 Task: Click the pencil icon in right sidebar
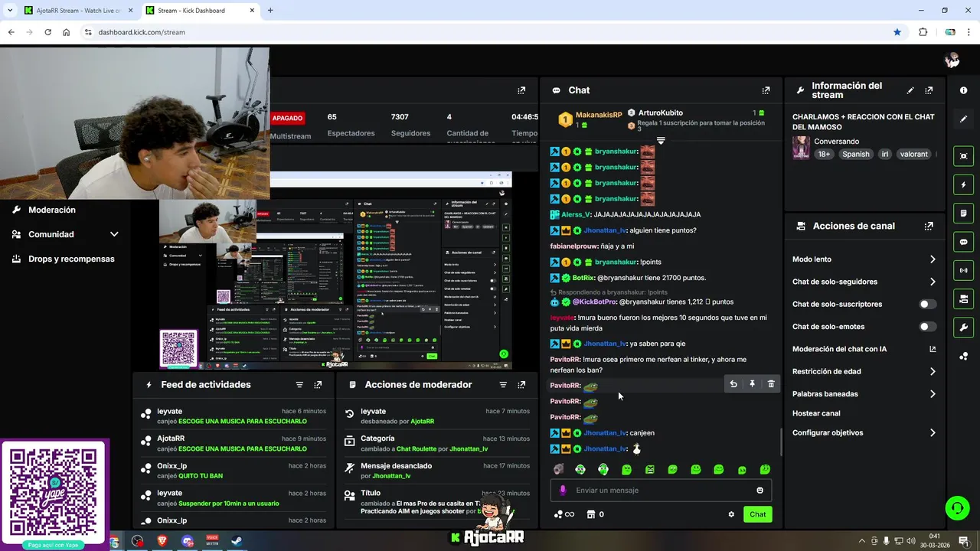963,119
